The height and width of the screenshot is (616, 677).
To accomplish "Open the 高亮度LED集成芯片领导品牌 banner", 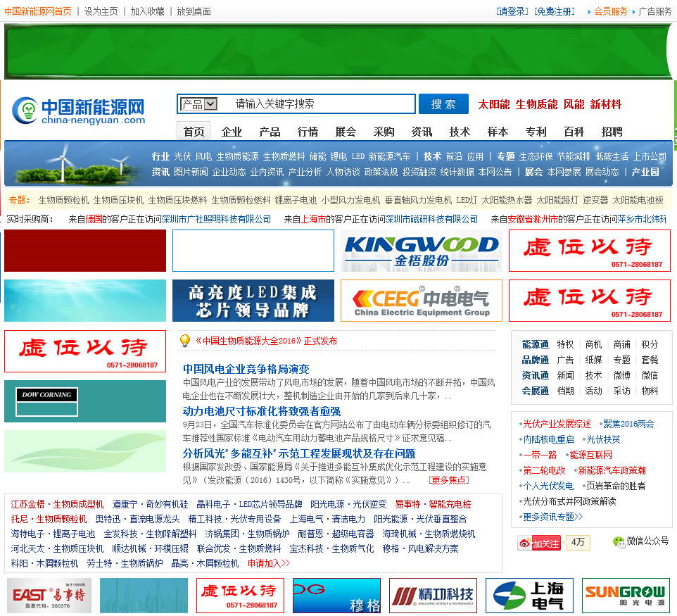I will pyautogui.click(x=253, y=301).
